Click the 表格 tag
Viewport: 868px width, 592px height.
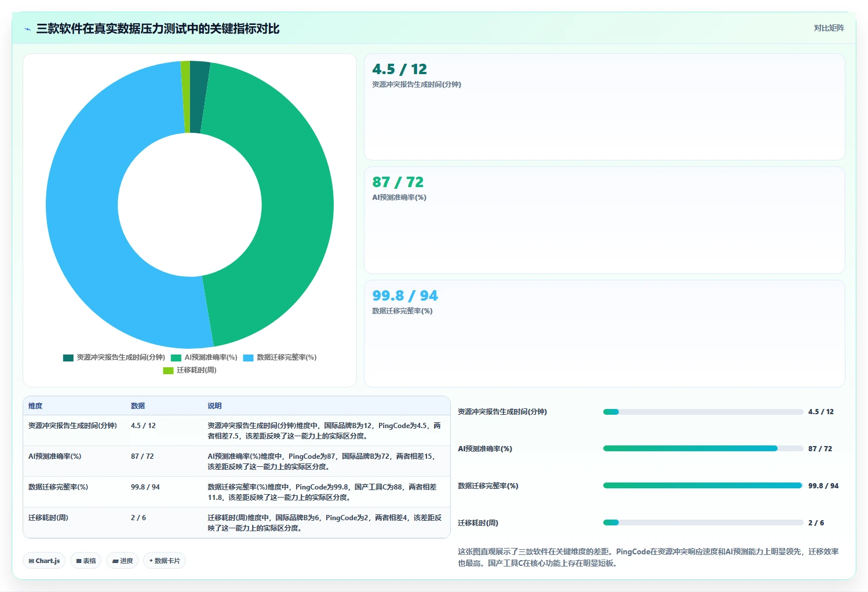tap(86, 561)
